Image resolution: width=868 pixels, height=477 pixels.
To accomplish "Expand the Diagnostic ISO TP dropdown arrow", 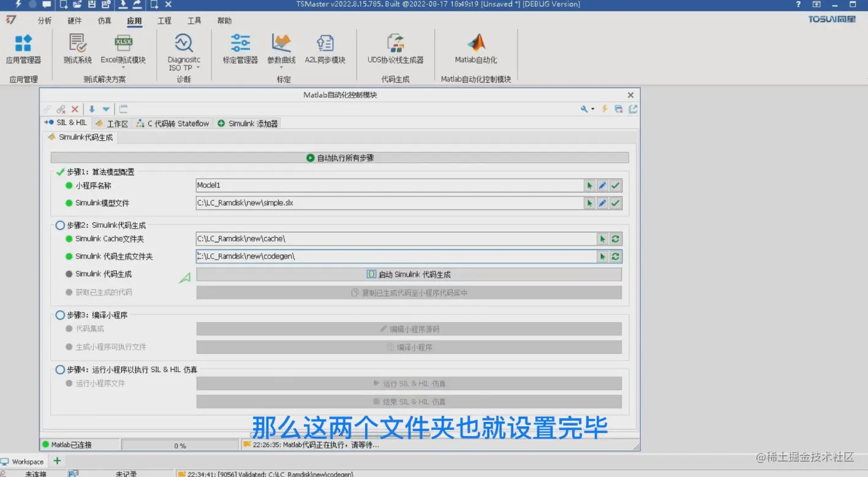I will click(x=198, y=68).
